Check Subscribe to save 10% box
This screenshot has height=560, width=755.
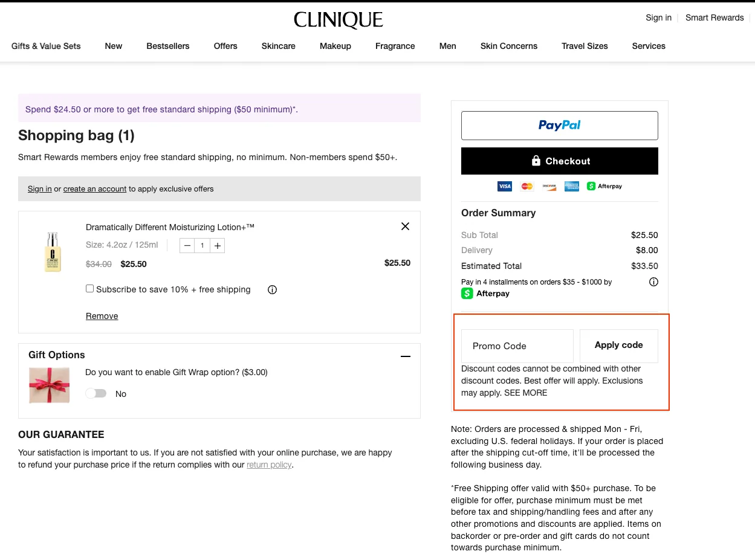tap(89, 289)
